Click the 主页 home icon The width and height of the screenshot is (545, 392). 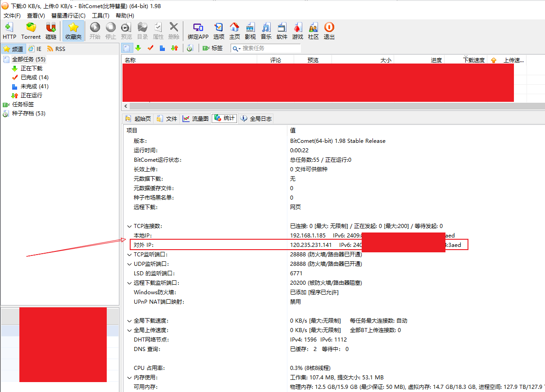(234, 31)
